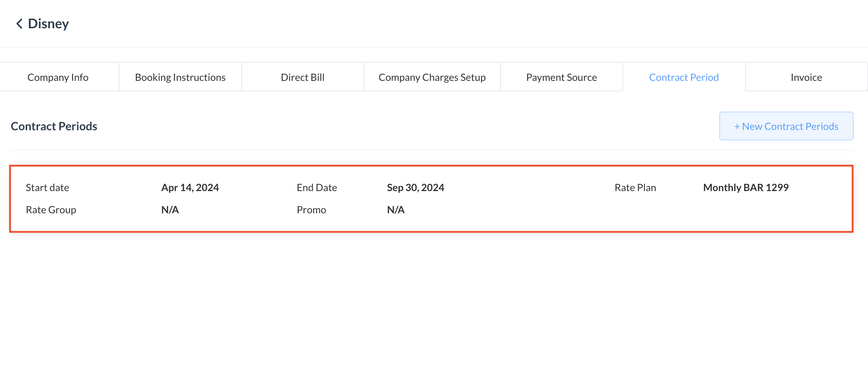
Task: Click the Disney page title
Action: pyautogui.click(x=48, y=24)
